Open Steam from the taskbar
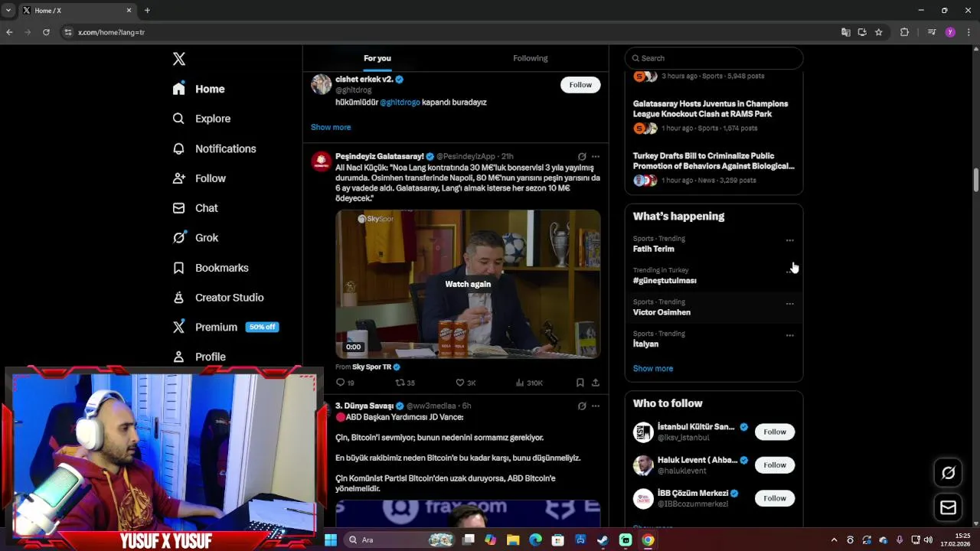The image size is (980, 551). point(603,540)
